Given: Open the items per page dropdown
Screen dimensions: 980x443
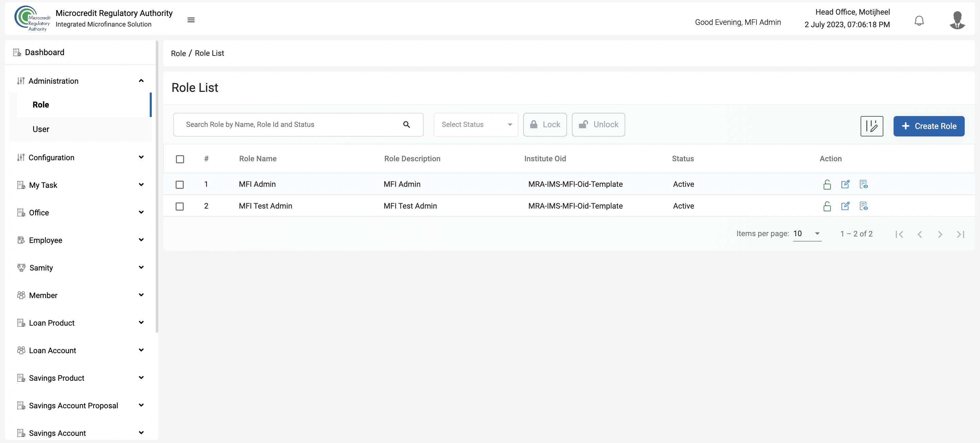Looking at the screenshot, I should click(807, 233).
